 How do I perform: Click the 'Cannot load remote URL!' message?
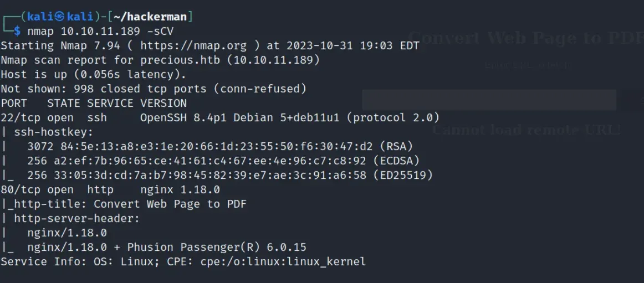[x=526, y=130]
